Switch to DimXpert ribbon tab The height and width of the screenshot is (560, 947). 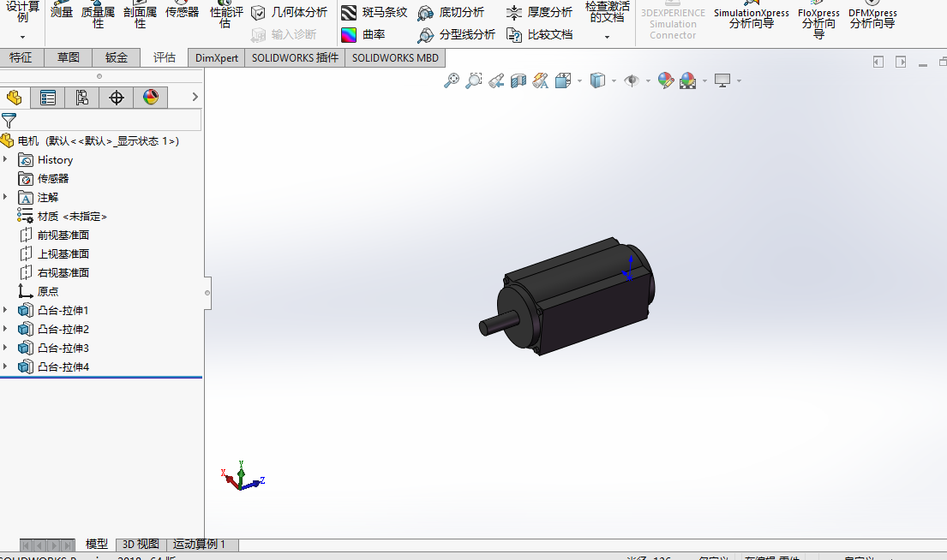[216, 58]
